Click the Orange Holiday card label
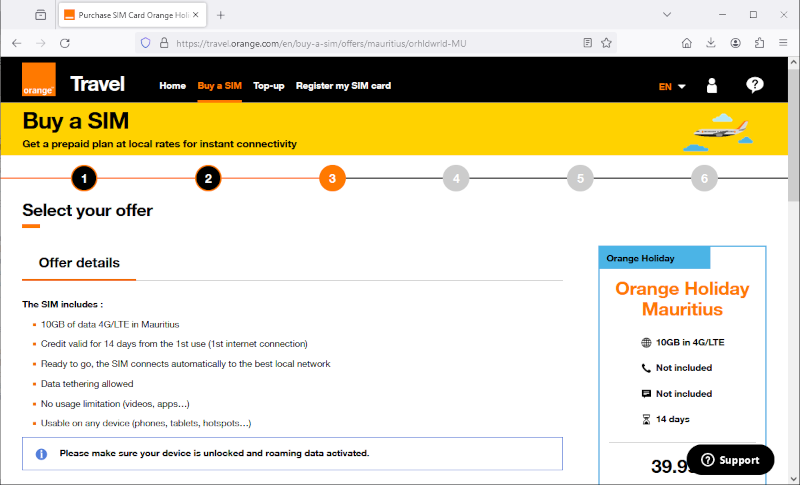Screen dimensions: 800x485 tap(655, 258)
